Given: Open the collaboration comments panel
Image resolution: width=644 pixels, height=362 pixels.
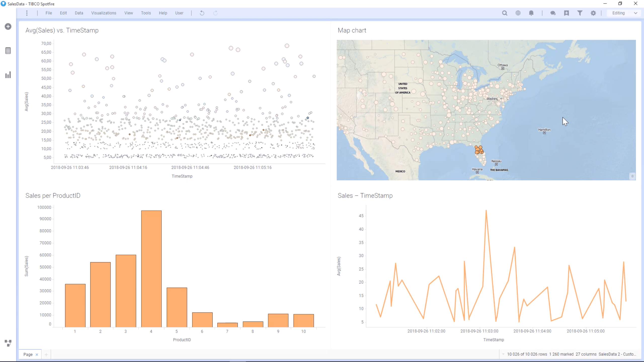Looking at the screenshot, I should click(x=553, y=13).
